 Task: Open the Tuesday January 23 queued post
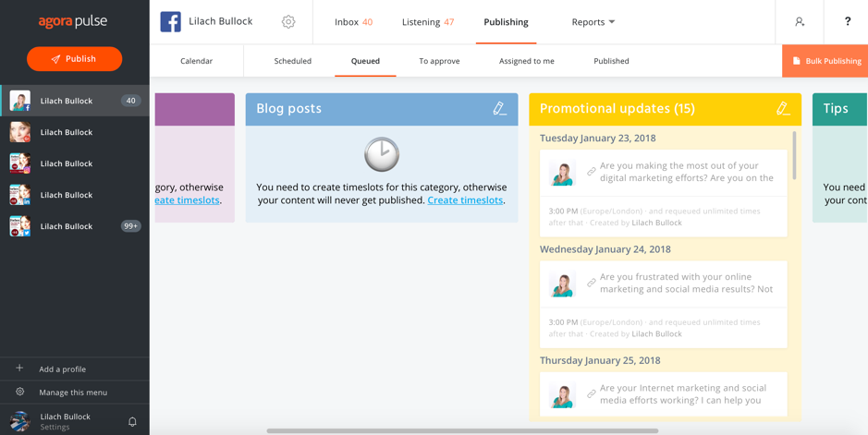[x=663, y=193]
